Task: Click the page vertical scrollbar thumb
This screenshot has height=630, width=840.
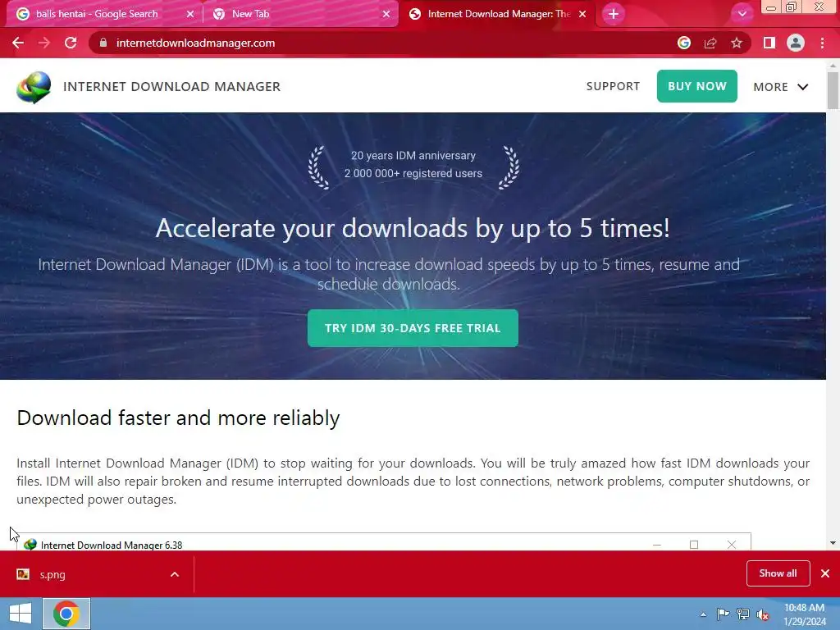Action: pyautogui.click(x=833, y=90)
